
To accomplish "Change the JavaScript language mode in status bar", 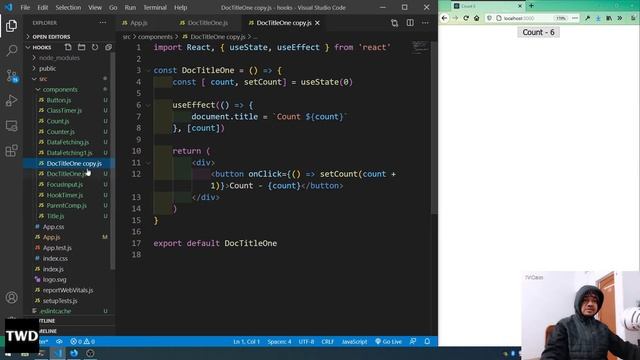I will tap(354, 341).
